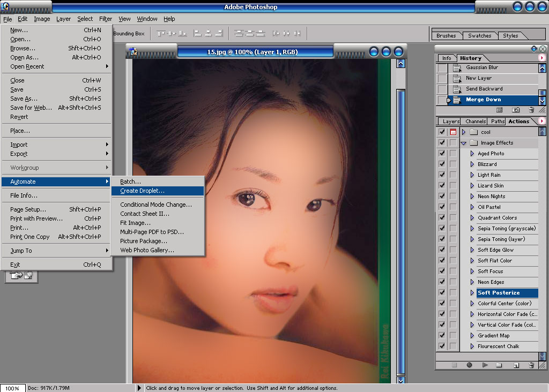
Task: Click the align top edges icon
Action: click(x=161, y=34)
